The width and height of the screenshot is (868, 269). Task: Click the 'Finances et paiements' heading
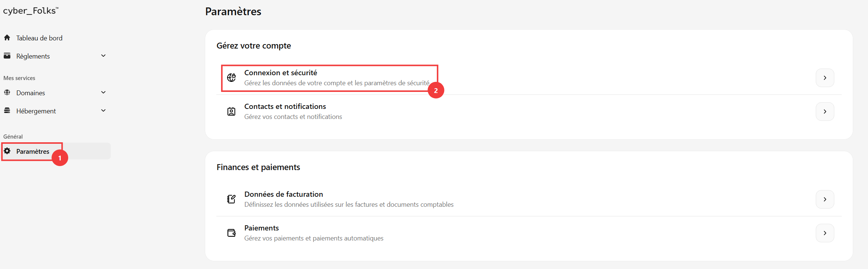[x=258, y=167]
